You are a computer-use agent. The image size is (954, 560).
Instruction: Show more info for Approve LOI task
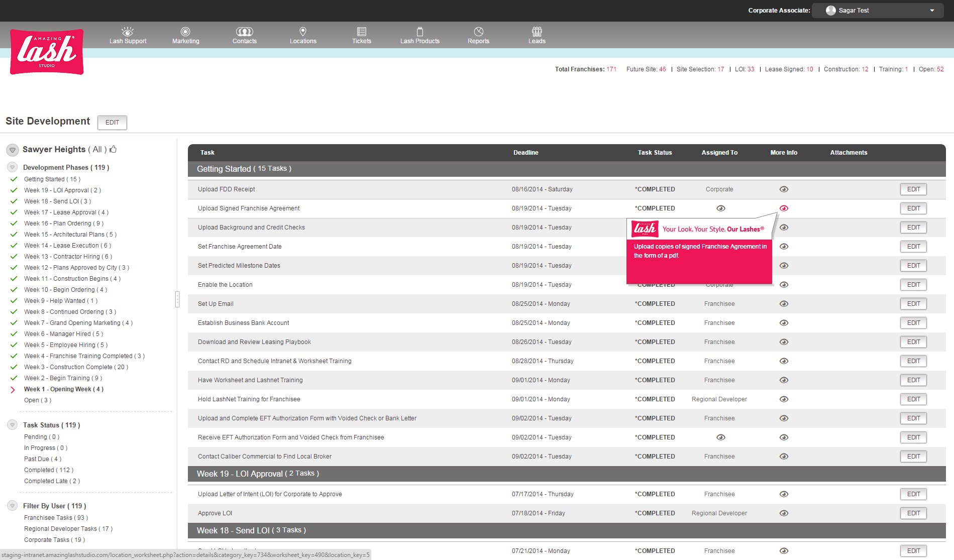(x=784, y=513)
